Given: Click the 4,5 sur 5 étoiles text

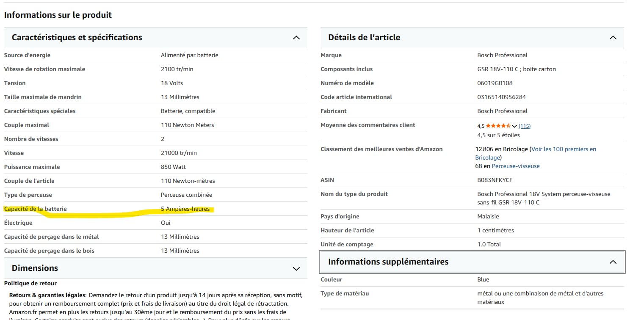Looking at the screenshot, I should pos(498,135).
